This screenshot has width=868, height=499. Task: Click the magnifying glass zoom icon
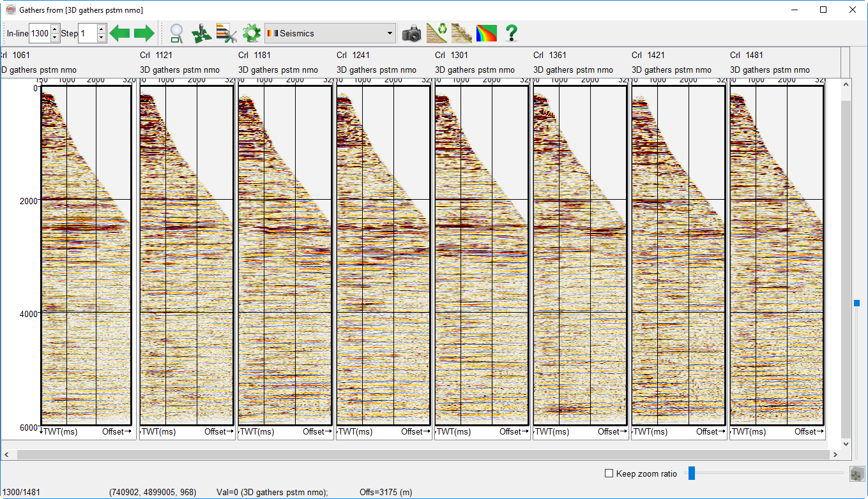coord(176,33)
